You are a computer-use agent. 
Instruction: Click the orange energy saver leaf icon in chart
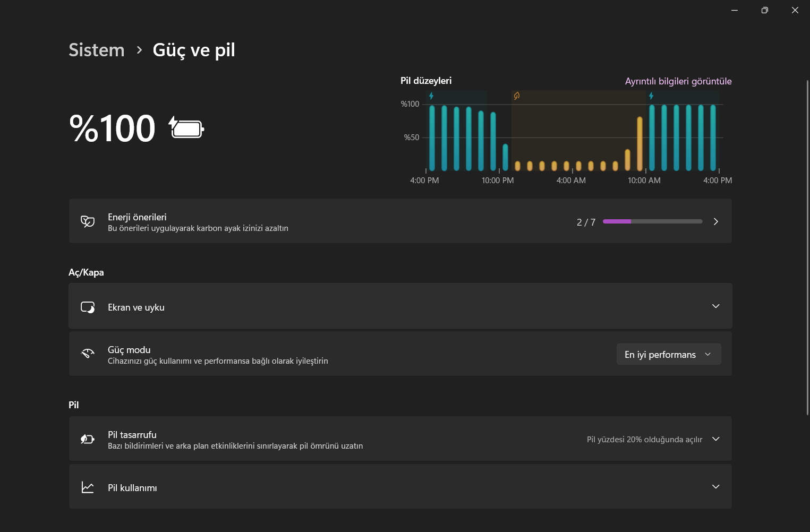coord(516,96)
